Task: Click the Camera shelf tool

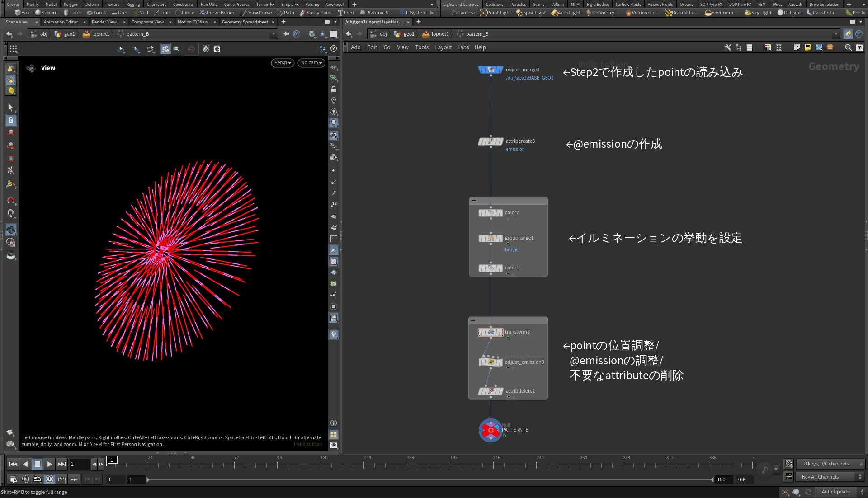Action: [462, 13]
